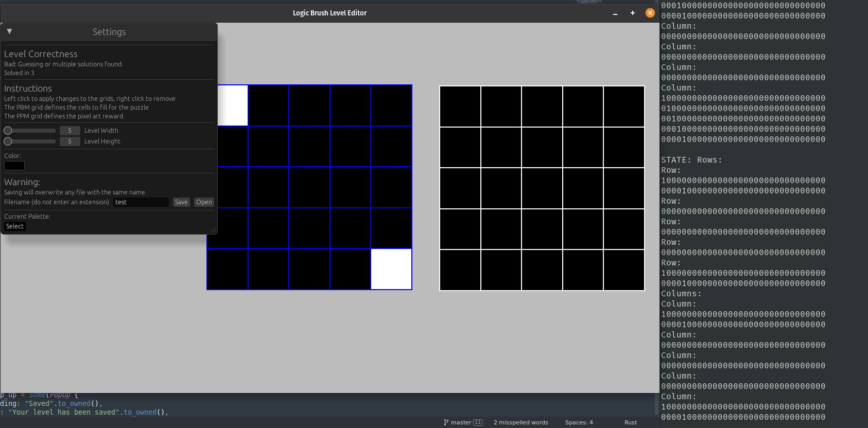Open the Current Palette Select dropdown
The width and height of the screenshot is (868, 428).
point(15,226)
